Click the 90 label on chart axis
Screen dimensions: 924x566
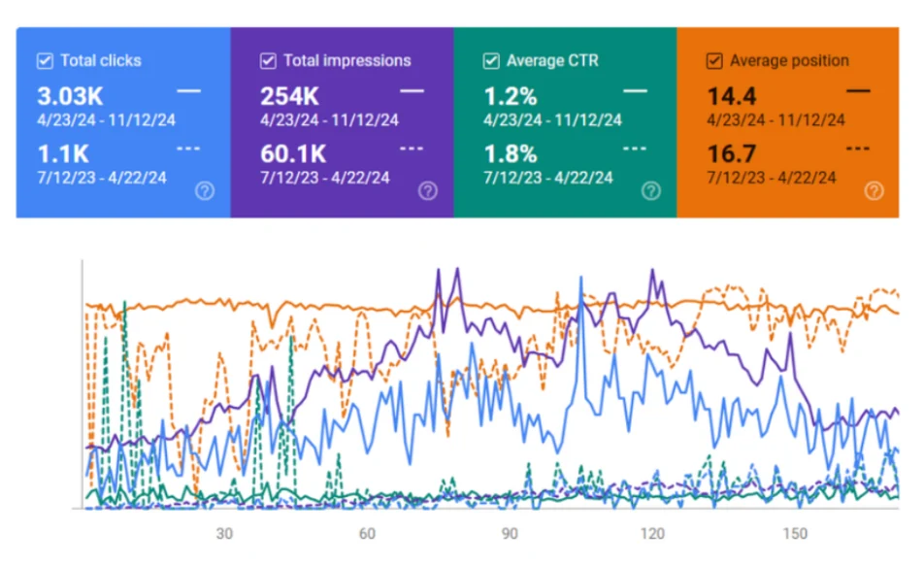click(x=510, y=534)
